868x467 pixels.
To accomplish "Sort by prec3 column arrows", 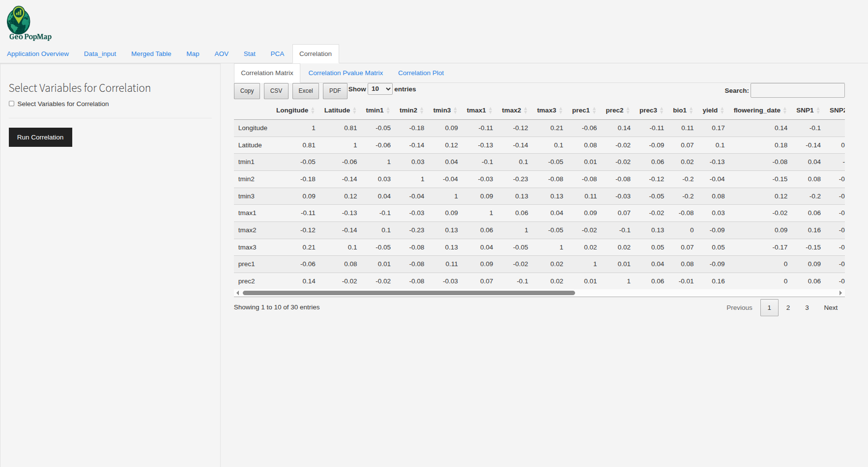I will [x=662, y=110].
